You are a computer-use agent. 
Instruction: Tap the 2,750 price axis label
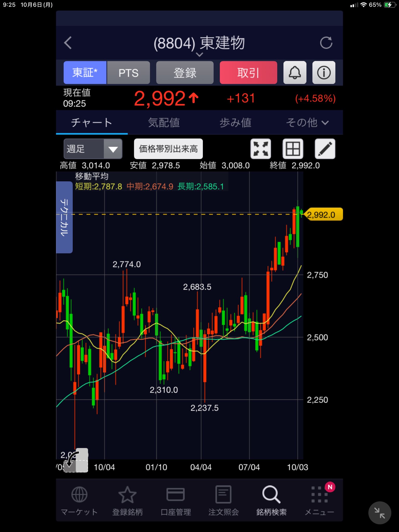click(317, 275)
